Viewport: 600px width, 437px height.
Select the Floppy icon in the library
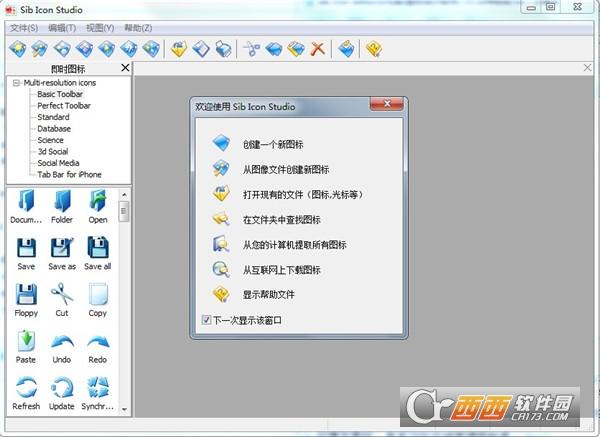click(x=26, y=300)
